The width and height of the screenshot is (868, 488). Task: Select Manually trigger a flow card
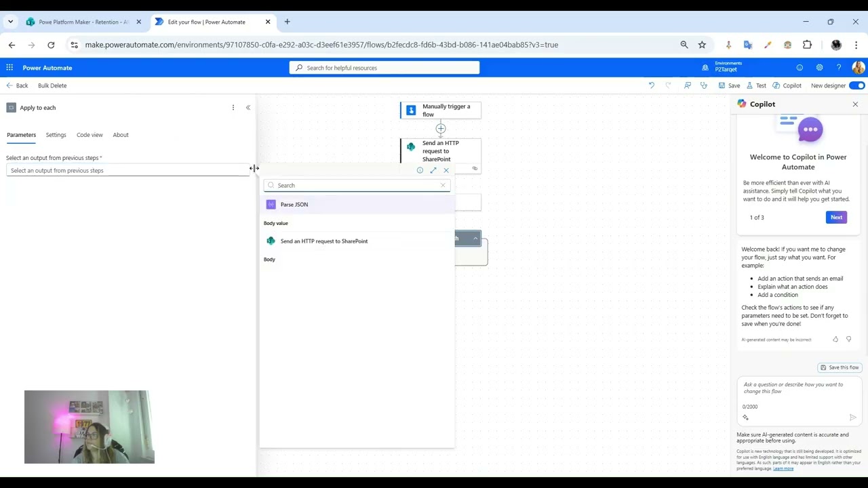pos(441,110)
